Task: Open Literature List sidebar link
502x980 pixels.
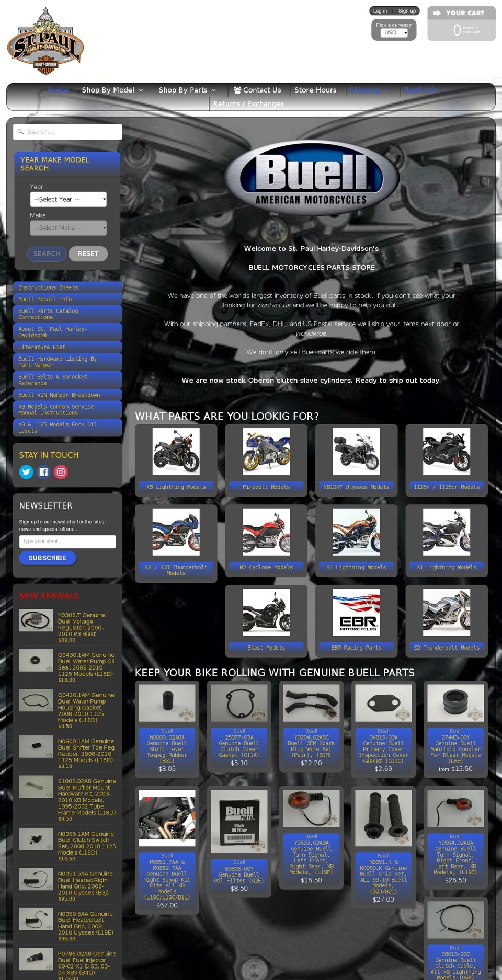Action: click(x=67, y=347)
